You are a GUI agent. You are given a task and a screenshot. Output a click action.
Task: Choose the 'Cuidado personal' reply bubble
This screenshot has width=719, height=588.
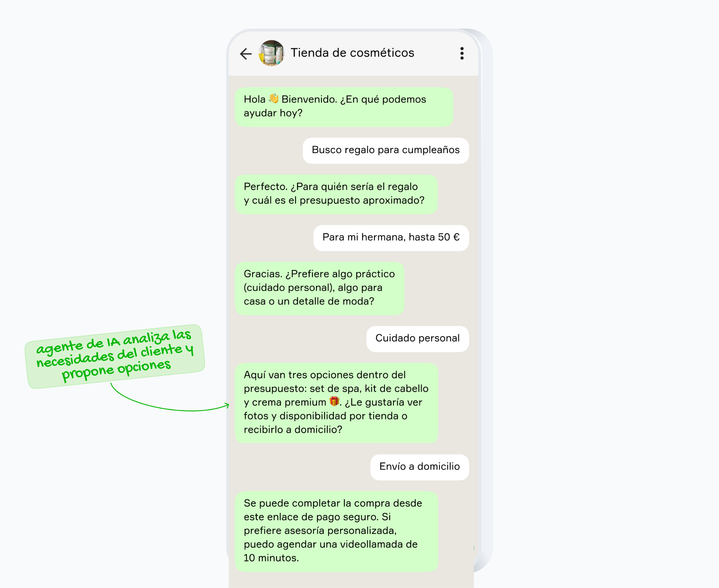pos(417,338)
